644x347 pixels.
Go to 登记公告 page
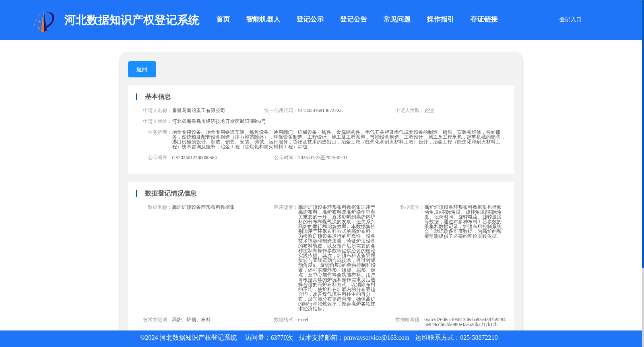pyautogui.click(x=354, y=19)
